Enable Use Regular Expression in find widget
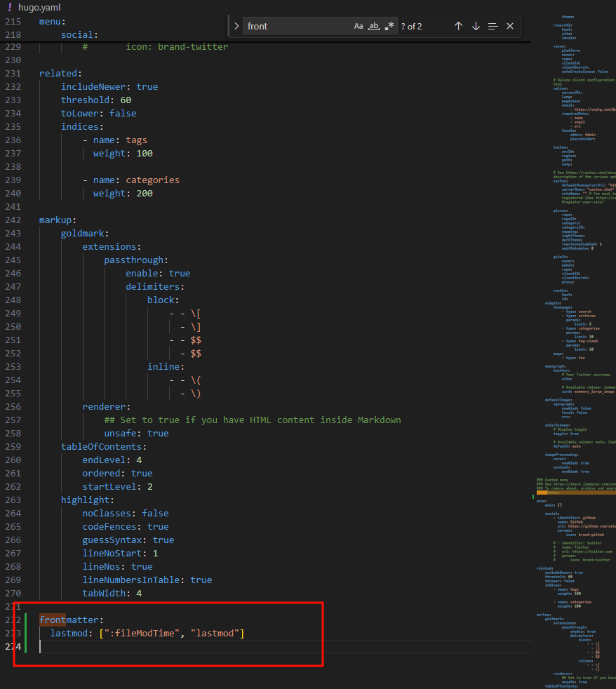 coord(389,26)
